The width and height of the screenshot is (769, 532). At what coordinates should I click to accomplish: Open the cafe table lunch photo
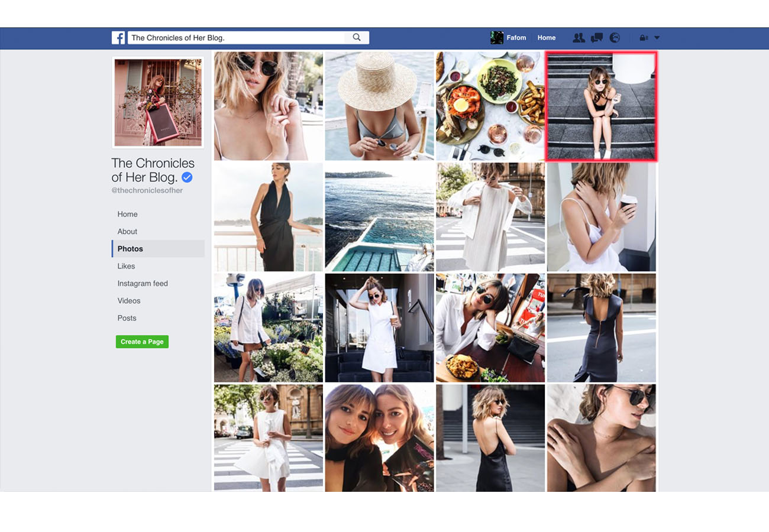490,328
